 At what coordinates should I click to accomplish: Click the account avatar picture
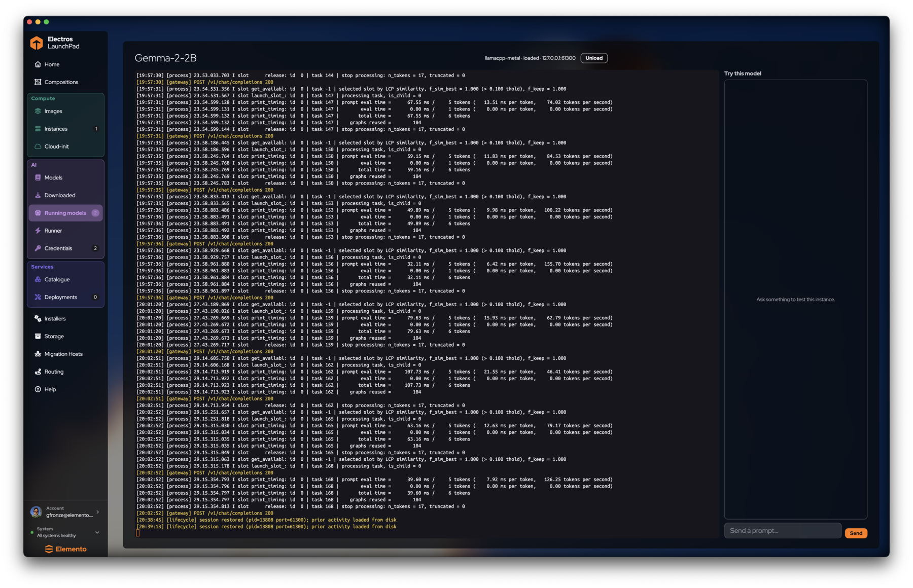(36, 512)
